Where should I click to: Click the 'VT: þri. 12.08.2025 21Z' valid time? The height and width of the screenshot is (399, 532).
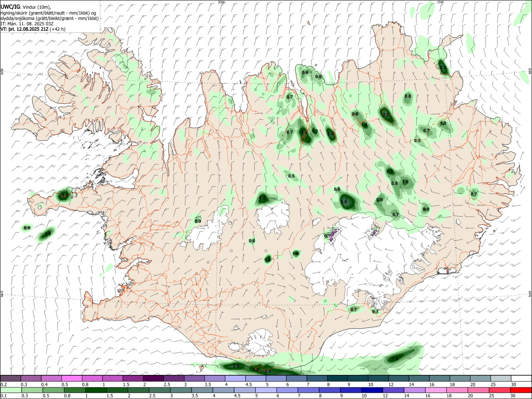25,29
